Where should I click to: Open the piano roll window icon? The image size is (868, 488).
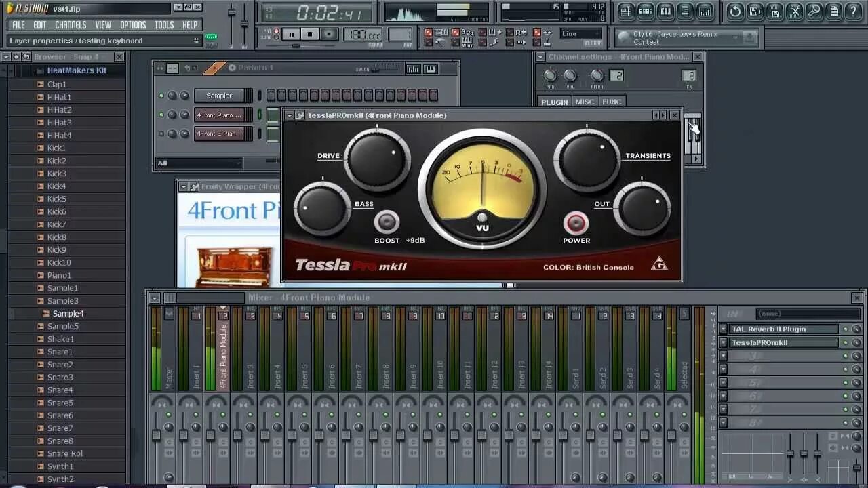pyautogui.click(x=665, y=12)
